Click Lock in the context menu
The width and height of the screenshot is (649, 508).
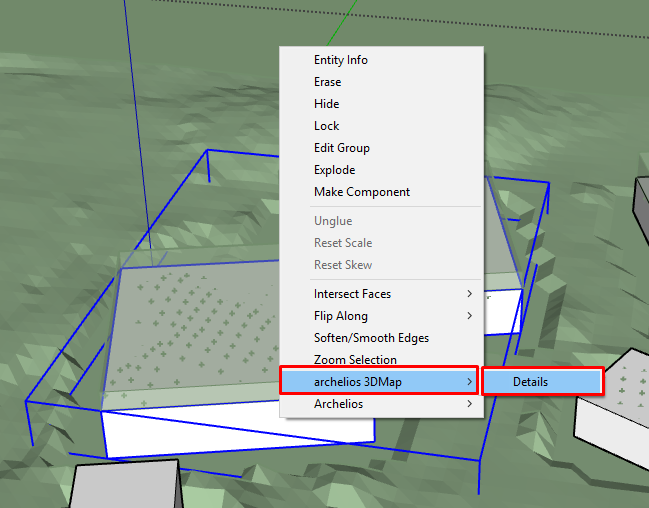(x=381, y=126)
